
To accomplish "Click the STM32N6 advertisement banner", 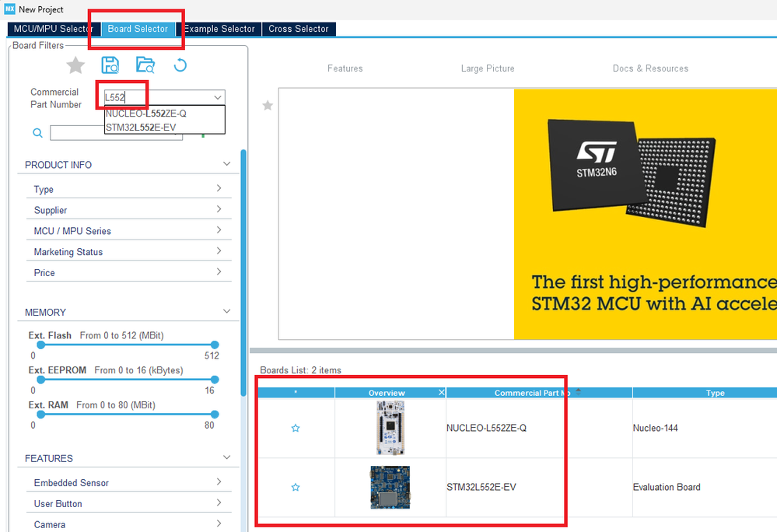I will 646,214.
